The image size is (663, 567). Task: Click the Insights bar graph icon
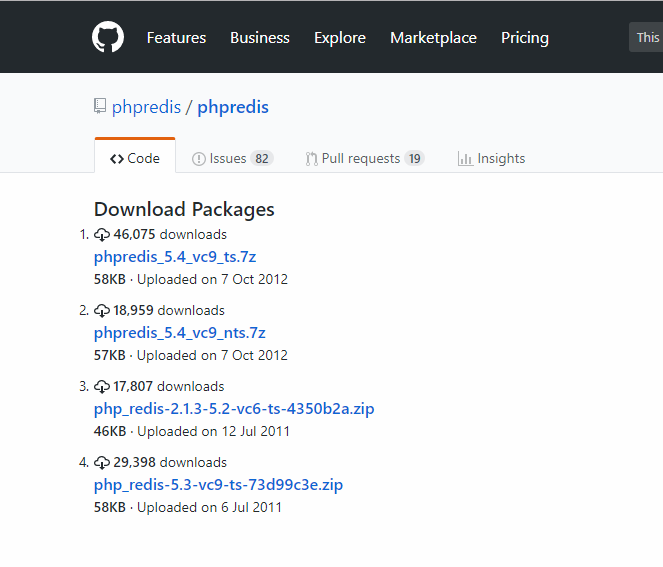tap(465, 158)
